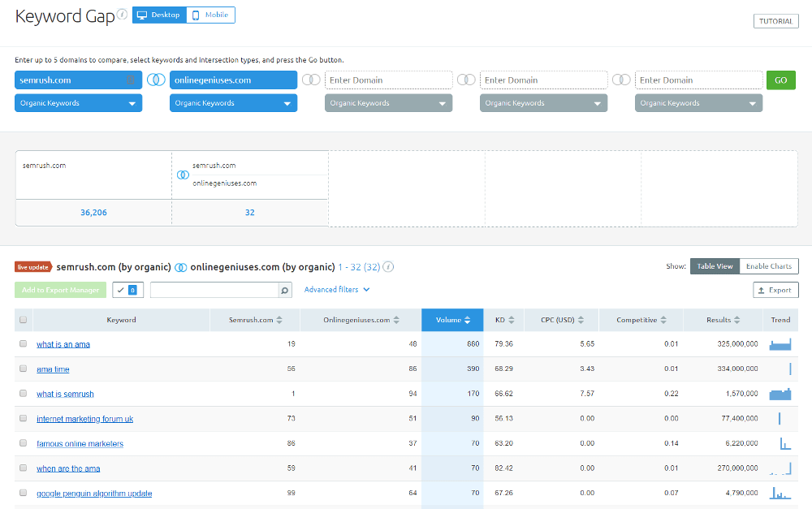Open the info icon next to the results count
This screenshot has width=812, height=509.
tap(387, 266)
